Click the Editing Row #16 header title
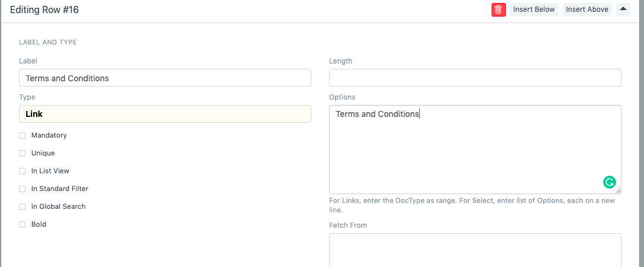 click(44, 9)
